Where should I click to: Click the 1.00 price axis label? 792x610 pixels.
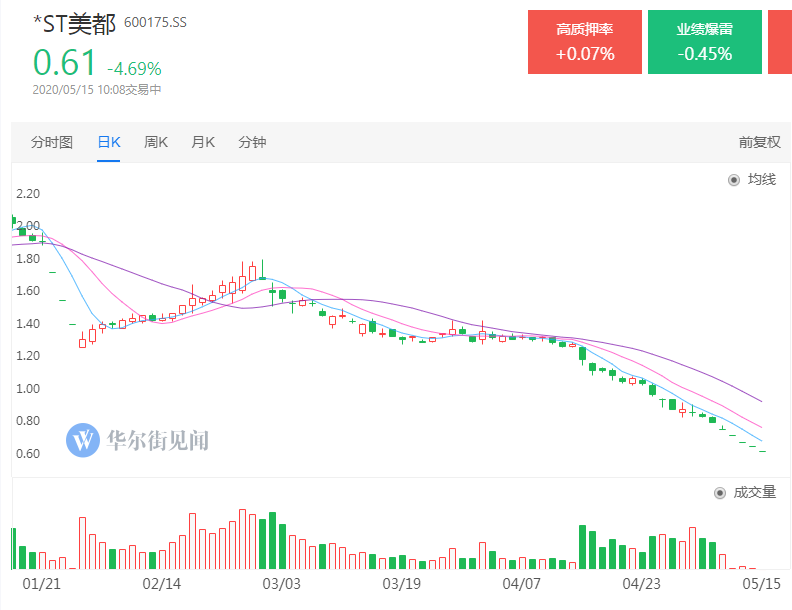(28, 389)
